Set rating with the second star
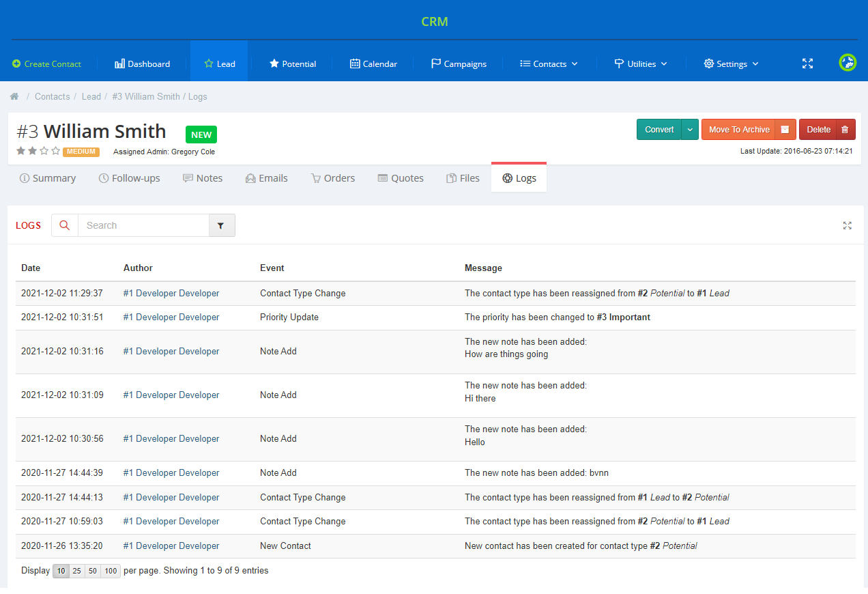 [x=33, y=151]
